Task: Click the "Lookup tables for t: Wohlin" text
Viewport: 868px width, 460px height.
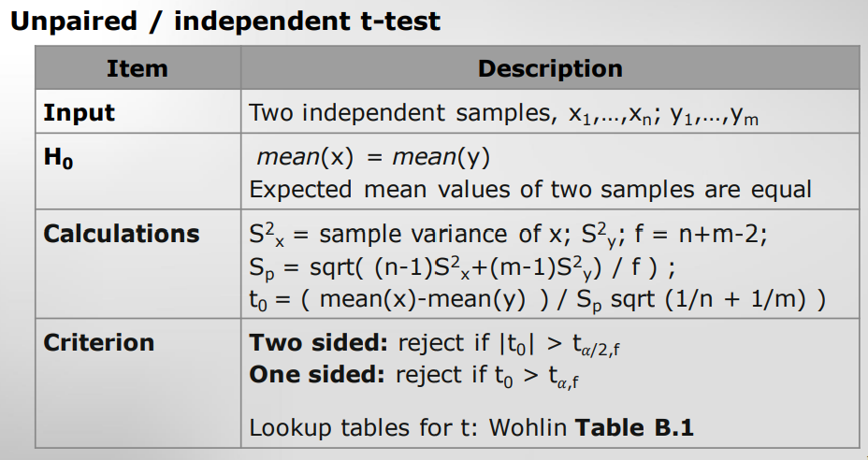Action: (x=408, y=429)
